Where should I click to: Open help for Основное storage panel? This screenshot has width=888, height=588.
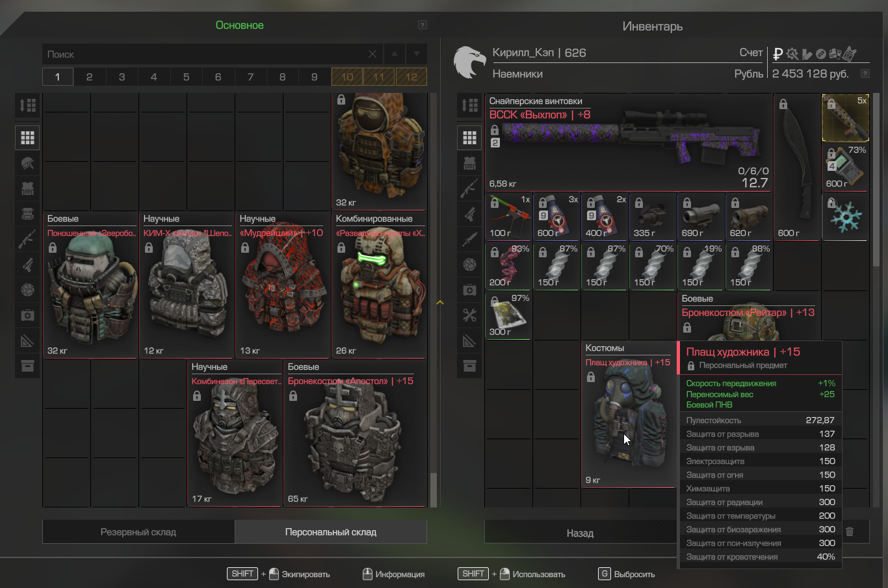click(x=422, y=25)
